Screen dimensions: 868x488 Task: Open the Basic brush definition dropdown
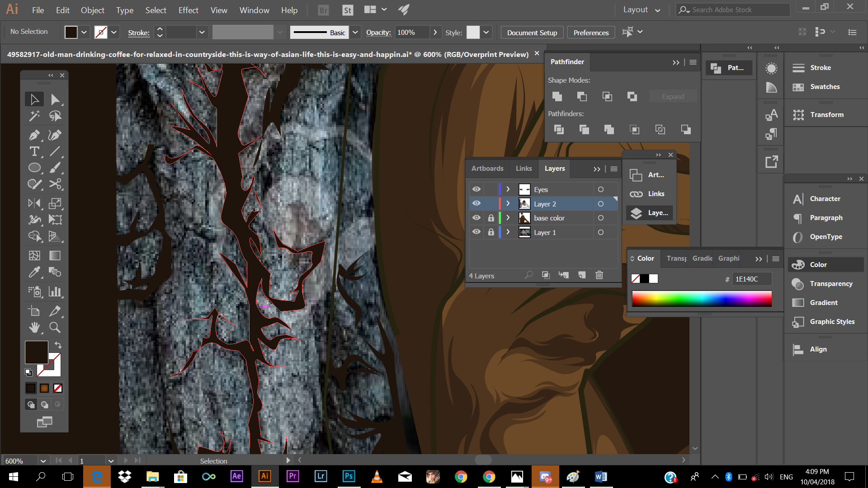(355, 32)
